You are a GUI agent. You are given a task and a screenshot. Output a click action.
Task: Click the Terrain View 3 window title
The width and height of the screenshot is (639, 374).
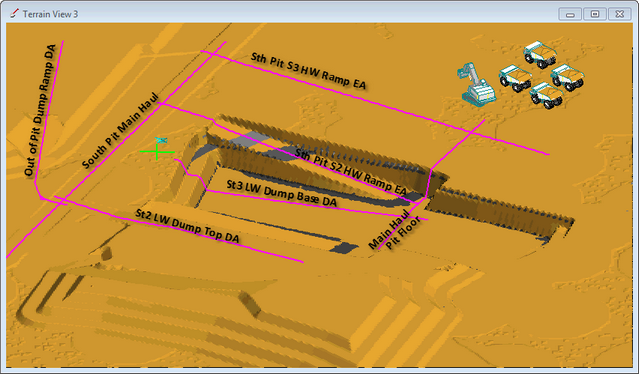click(50, 14)
